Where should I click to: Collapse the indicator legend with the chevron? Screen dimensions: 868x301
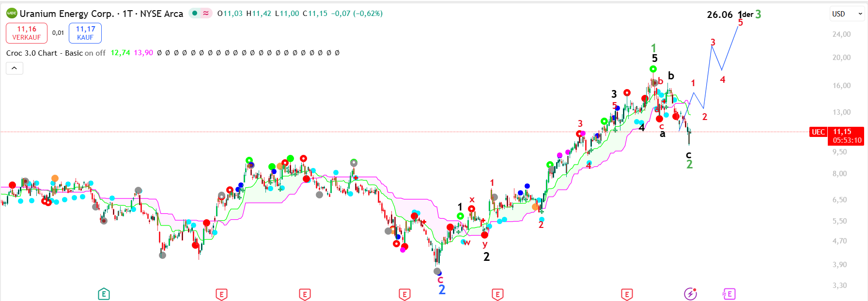coord(15,68)
